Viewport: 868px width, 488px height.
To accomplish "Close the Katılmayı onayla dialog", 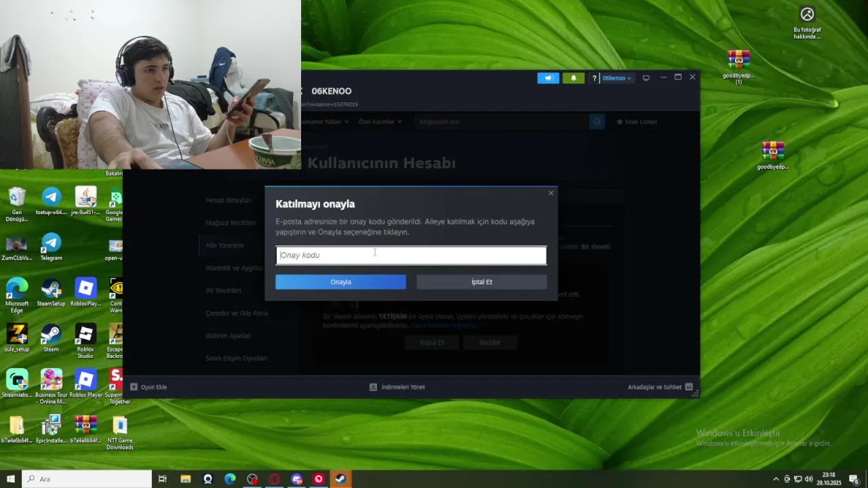I will tap(551, 193).
